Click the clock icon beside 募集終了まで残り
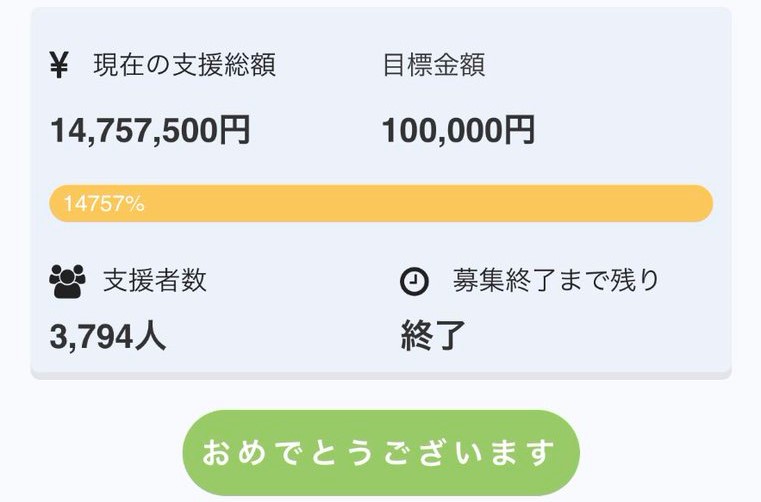Image resolution: width=761 pixels, height=502 pixels. [413, 282]
